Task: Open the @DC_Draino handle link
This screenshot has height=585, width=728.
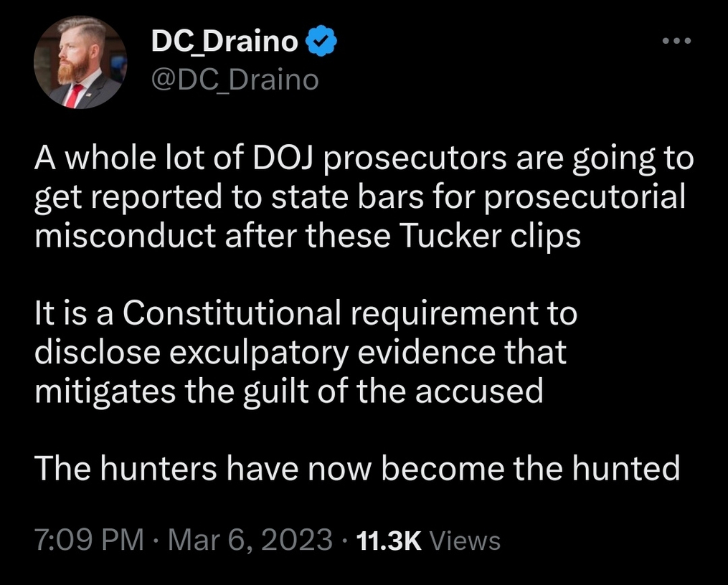Action: click(235, 80)
